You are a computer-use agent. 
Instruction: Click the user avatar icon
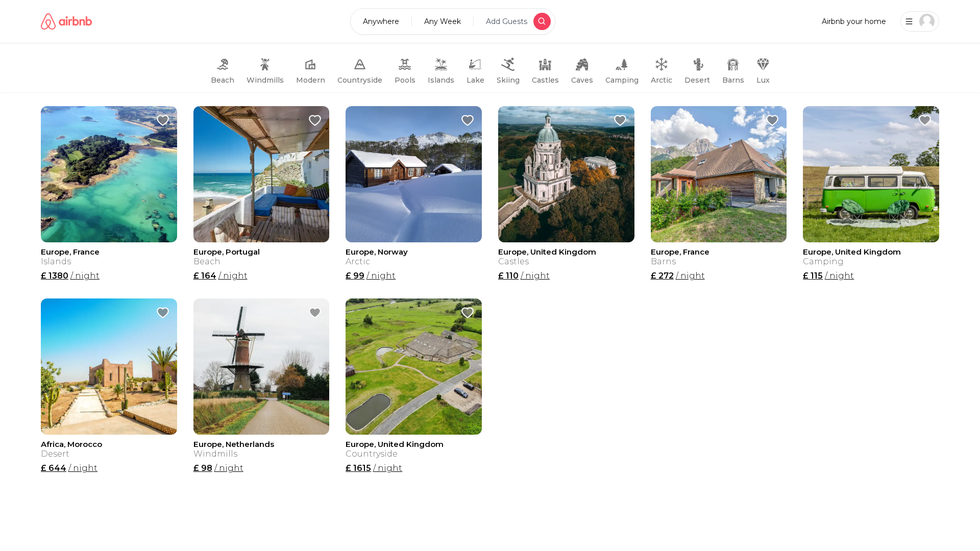(x=927, y=21)
